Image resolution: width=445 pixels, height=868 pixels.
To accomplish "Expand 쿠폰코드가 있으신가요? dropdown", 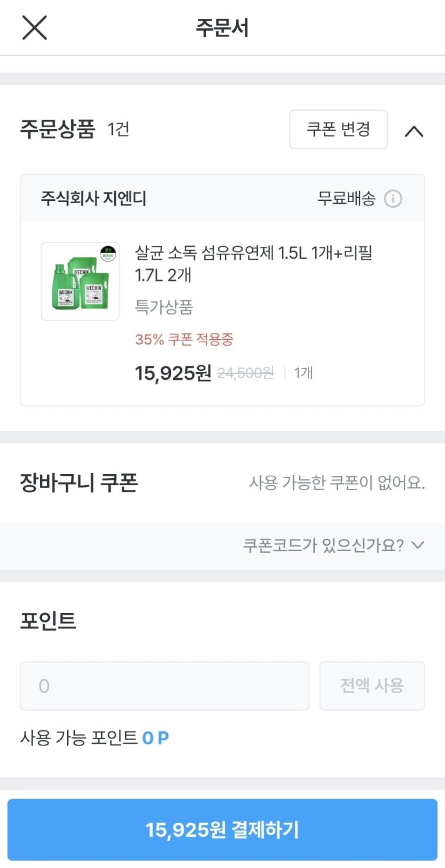I will tap(323, 545).
